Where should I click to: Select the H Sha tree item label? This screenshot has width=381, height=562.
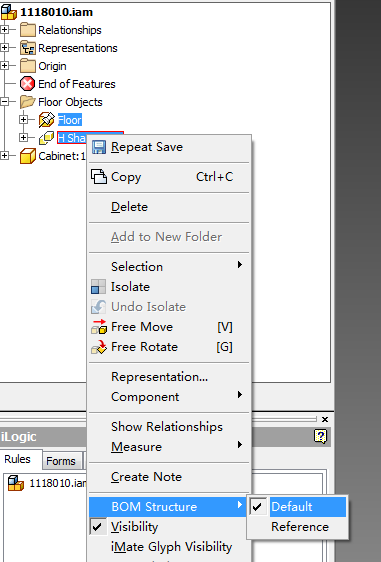[x=72, y=138]
